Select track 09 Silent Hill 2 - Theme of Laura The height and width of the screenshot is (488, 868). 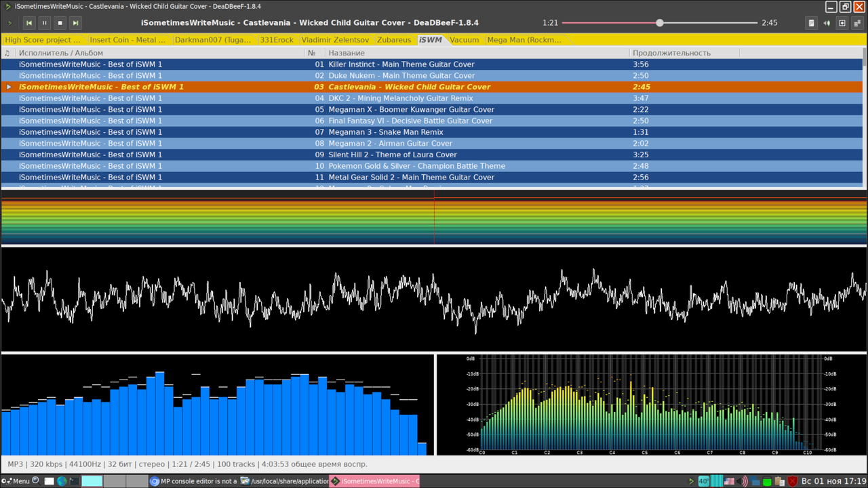(432, 155)
